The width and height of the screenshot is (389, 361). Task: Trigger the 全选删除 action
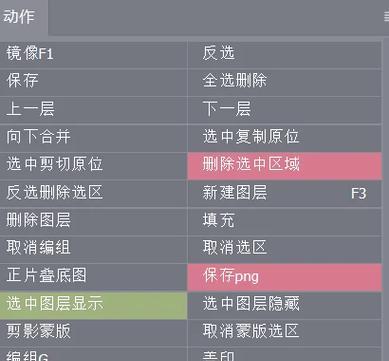tap(284, 82)
